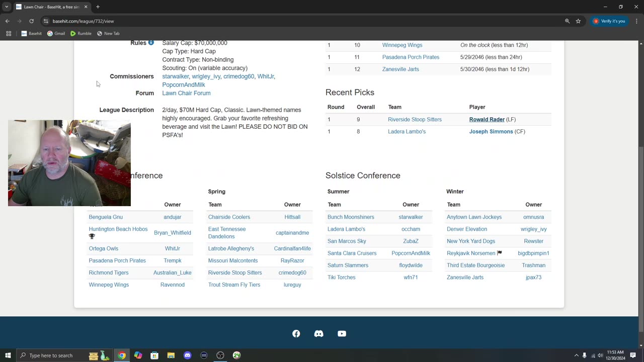Open the Benguela Gnu team page
Image resolution: width=644 pixels, height=362 pixels.
[x=106, y=217]
